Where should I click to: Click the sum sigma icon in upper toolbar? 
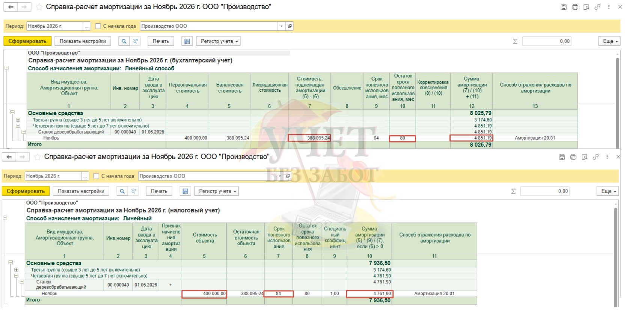coord(515,41)
